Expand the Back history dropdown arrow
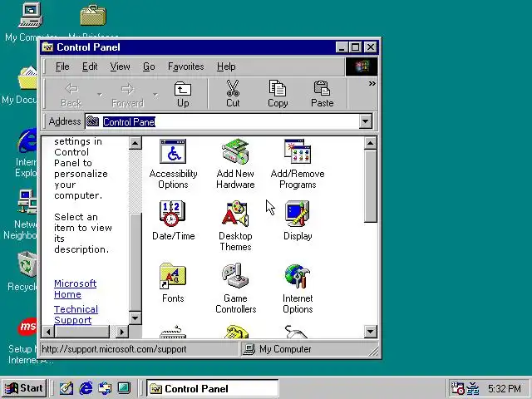The height and width of the screenshot is (399, 532). (x=100, y=94)
